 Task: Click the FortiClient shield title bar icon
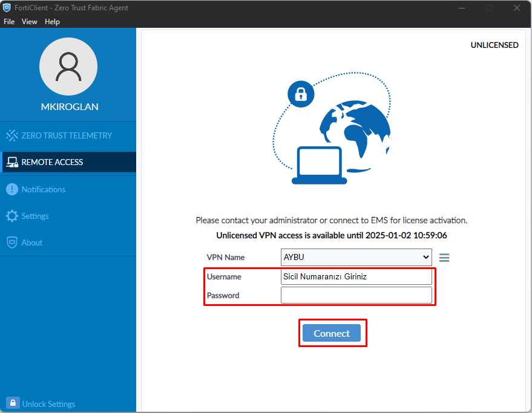click(8, 8)
